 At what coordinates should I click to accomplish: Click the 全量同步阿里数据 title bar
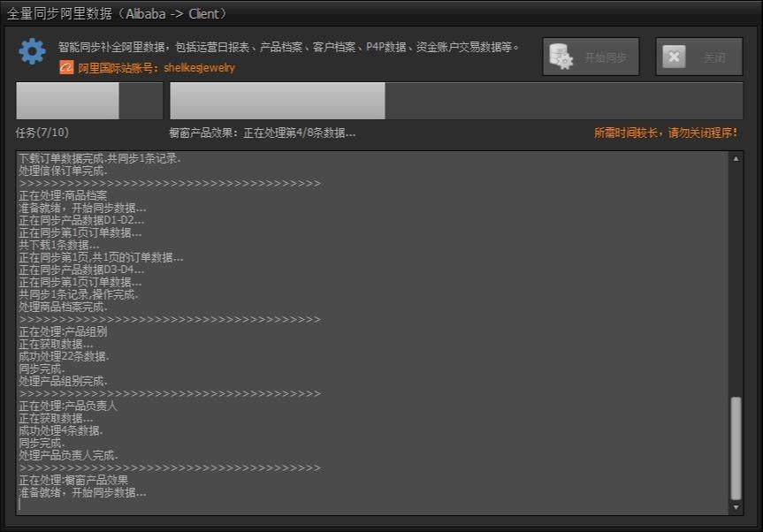tap(380, 12)
